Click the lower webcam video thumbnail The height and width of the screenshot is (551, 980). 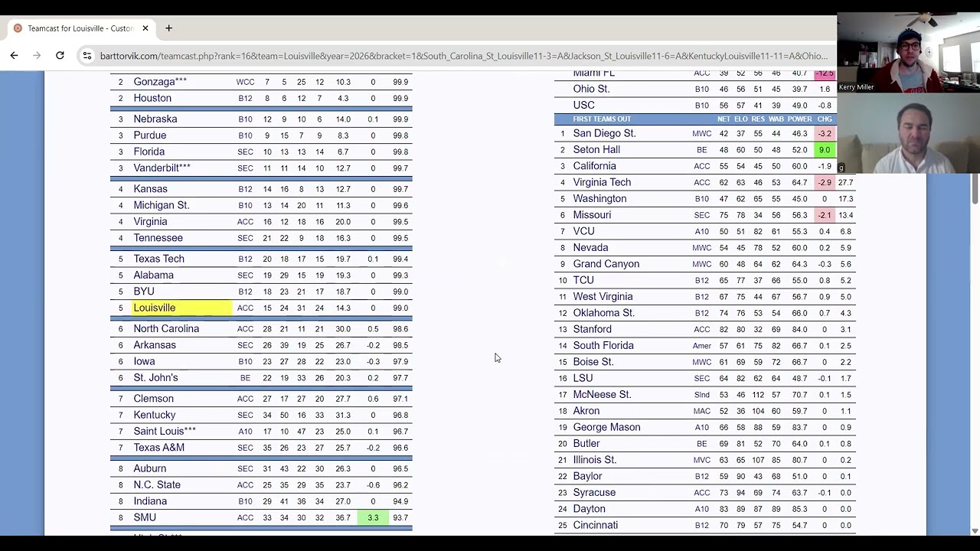click(908, 134)
